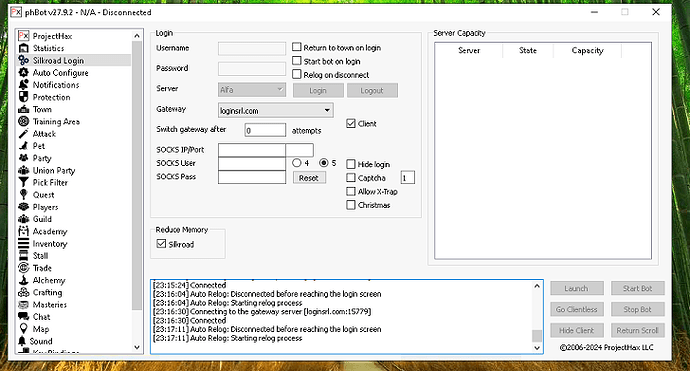Click log panel scrollbar up arrow

[537, 286]
